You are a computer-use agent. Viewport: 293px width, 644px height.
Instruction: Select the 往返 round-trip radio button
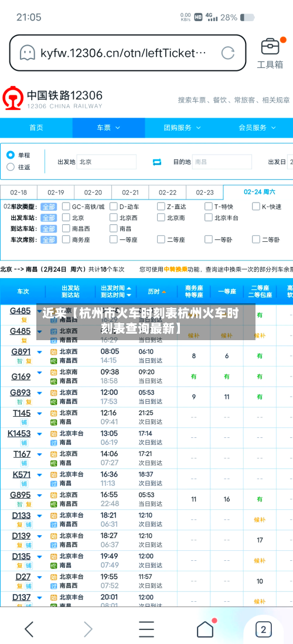click(x=11, y=167)
